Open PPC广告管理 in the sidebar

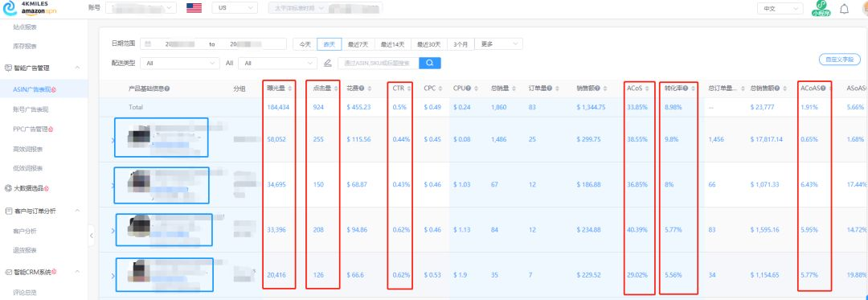coord(35,129)
